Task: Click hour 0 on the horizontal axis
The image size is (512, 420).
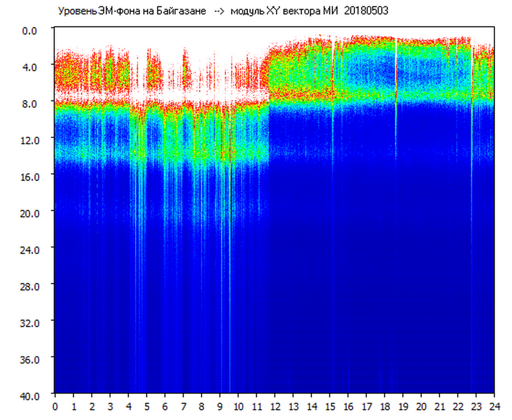Action: [55, 406]
